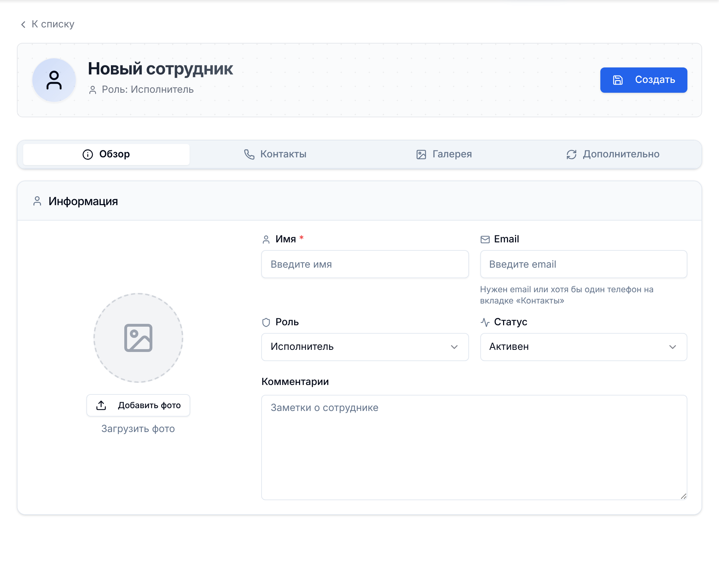Click the Новый сотрудник heading
Screen dimensions: 719x588
[x=160, y=69]
